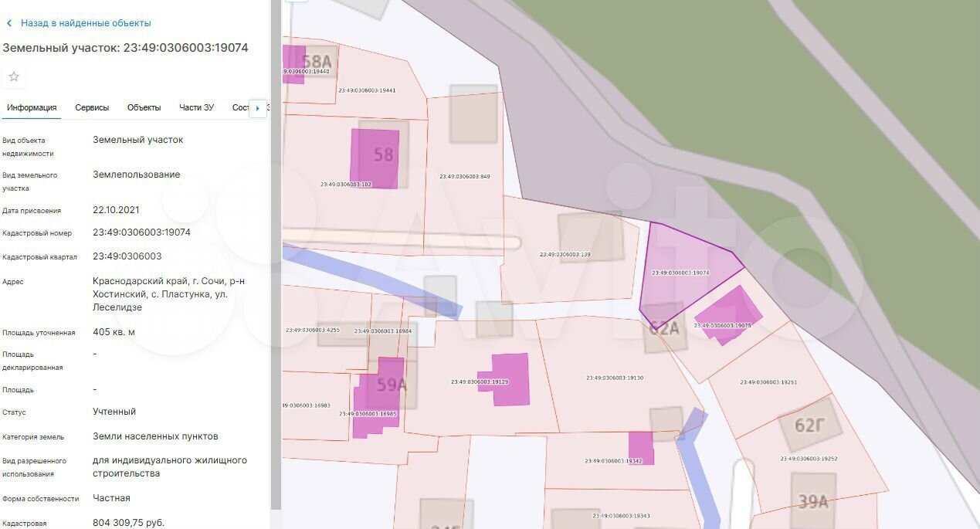980x529 pixels.
Task: Select highlighted parcel 23:49:0306003:19074 on map
Action: click(680, 263)
